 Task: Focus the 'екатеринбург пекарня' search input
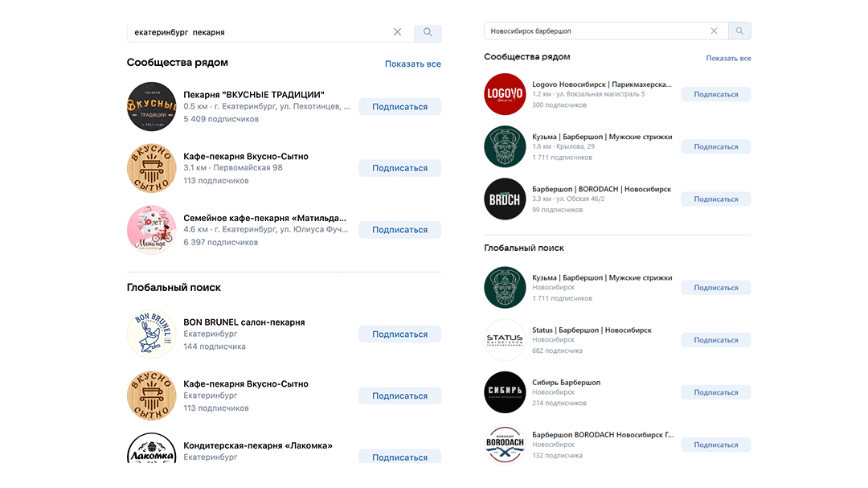tap(259, 32)
